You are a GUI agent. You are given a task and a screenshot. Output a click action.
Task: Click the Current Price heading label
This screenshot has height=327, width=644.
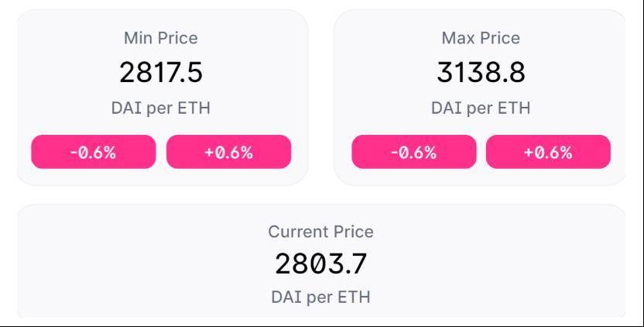(320, 232)
